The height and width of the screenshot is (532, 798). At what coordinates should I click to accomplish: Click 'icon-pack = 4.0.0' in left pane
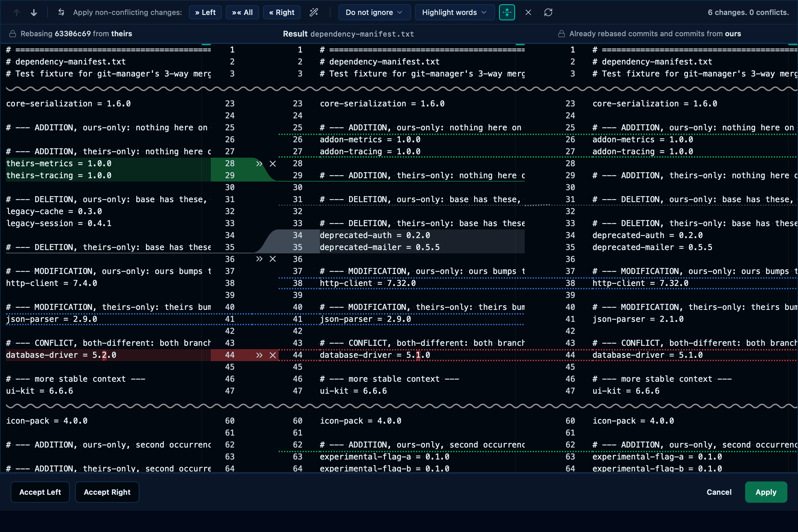pos(47,421)
